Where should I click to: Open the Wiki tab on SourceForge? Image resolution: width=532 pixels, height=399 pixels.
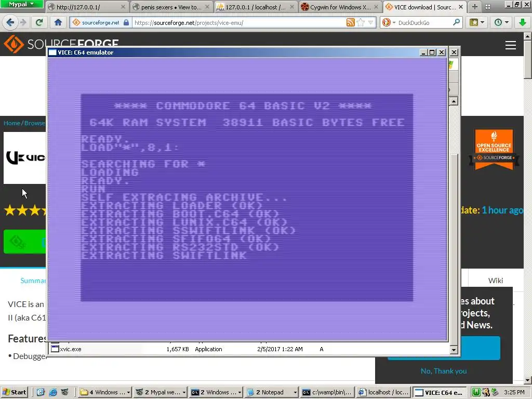pyautogui.click(x=495, y=281)
